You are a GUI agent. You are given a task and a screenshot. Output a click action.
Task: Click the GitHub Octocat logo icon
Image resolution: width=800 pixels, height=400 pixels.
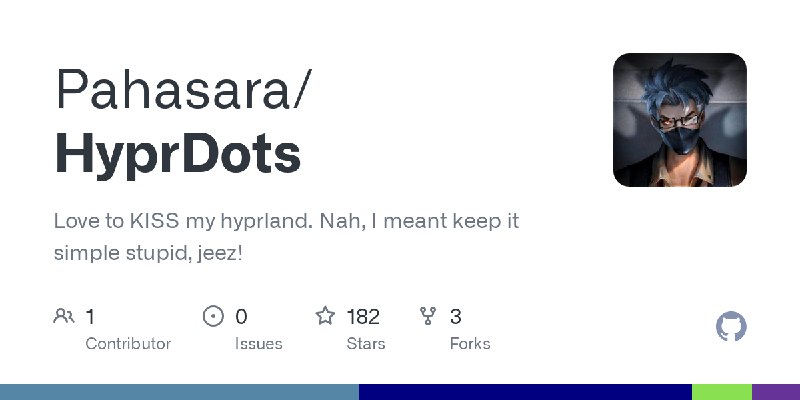[731, 326]
